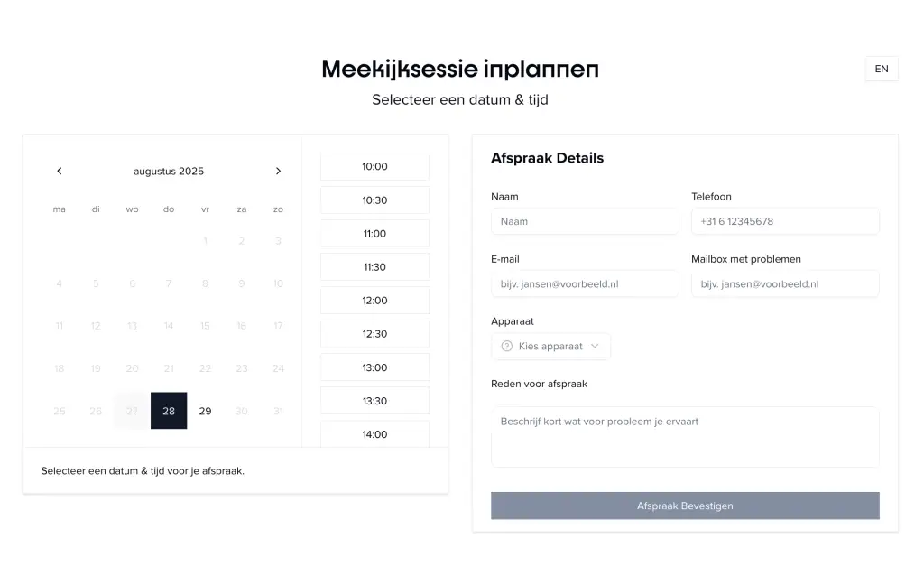
Task: Click the Reden voor afspraak text area
Action: pos(685,437)
